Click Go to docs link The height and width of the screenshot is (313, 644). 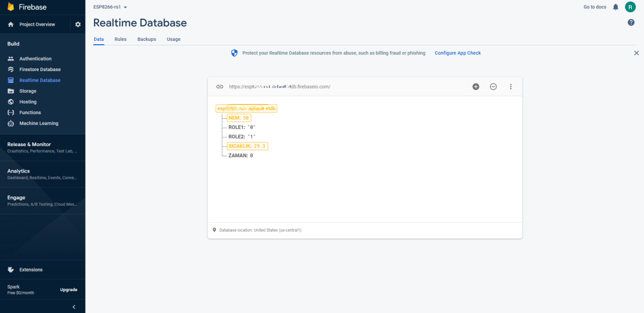point(595,7)
